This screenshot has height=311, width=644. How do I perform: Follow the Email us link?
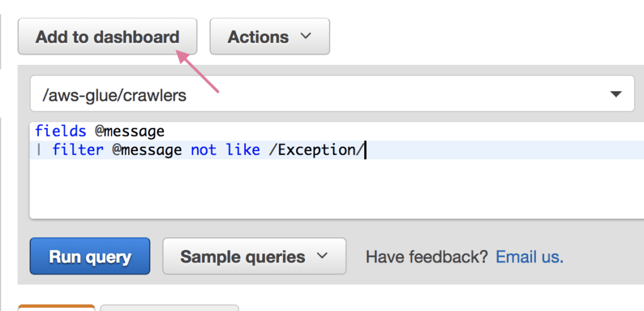[530, 257]
